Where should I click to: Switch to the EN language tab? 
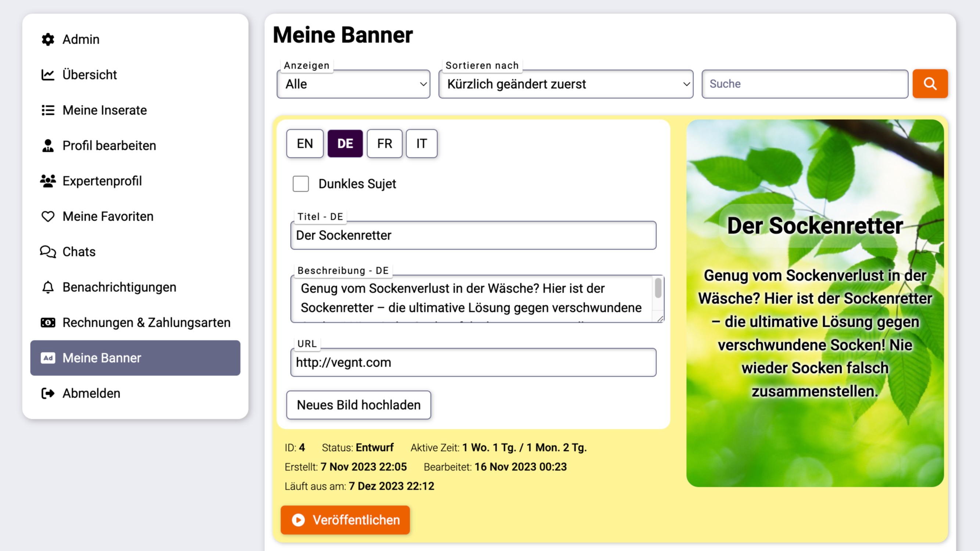[x=305, y=143]
